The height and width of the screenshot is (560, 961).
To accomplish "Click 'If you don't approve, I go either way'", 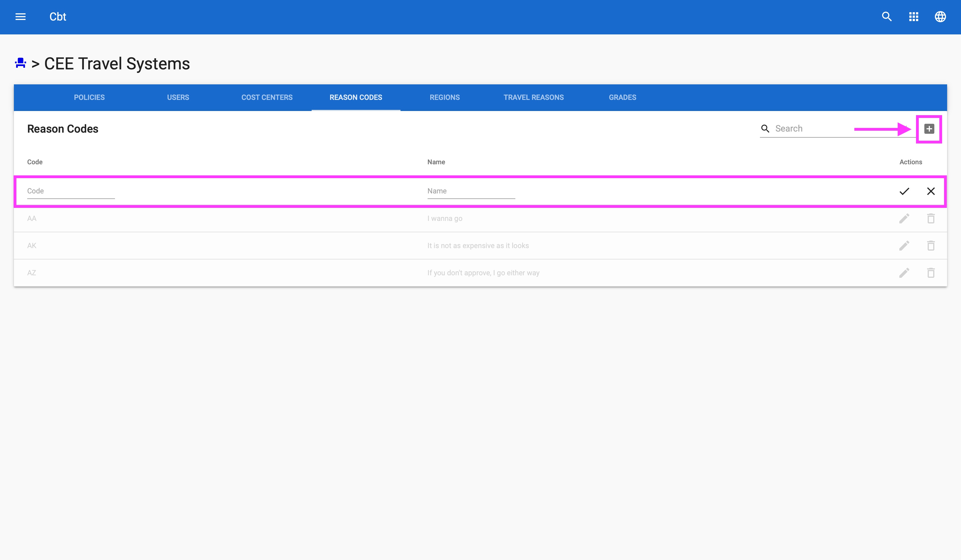I will 483,273.
